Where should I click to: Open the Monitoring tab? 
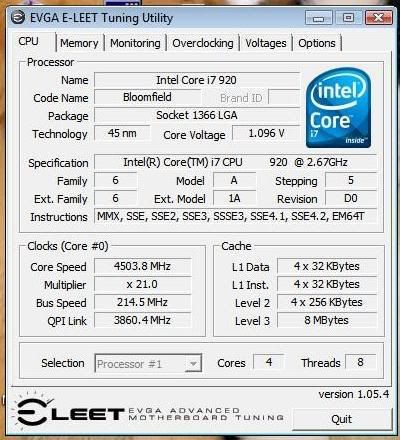(135, 43)
